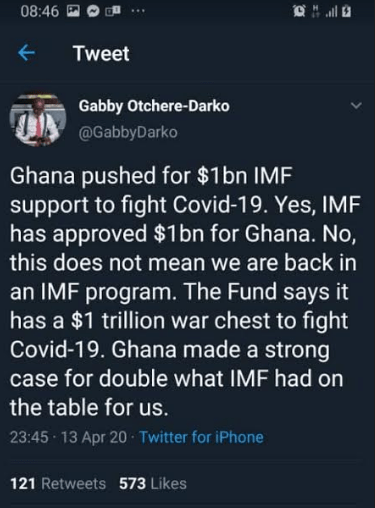Open the Twitter for iPhone link
Screen dimensions: 375x508
201,437
